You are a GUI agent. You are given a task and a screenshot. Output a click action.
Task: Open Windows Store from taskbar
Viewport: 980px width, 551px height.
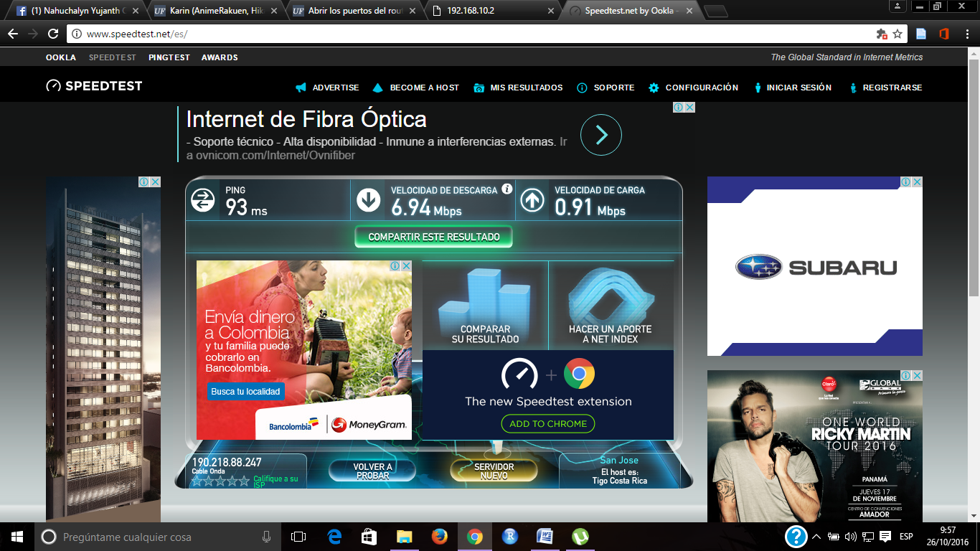(x=369, y=537)
